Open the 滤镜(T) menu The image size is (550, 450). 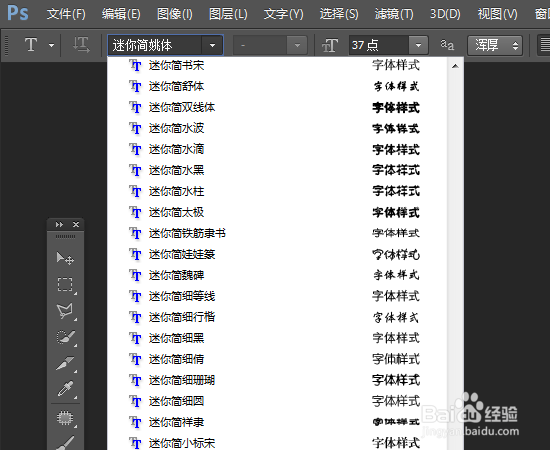click(394, 14)
